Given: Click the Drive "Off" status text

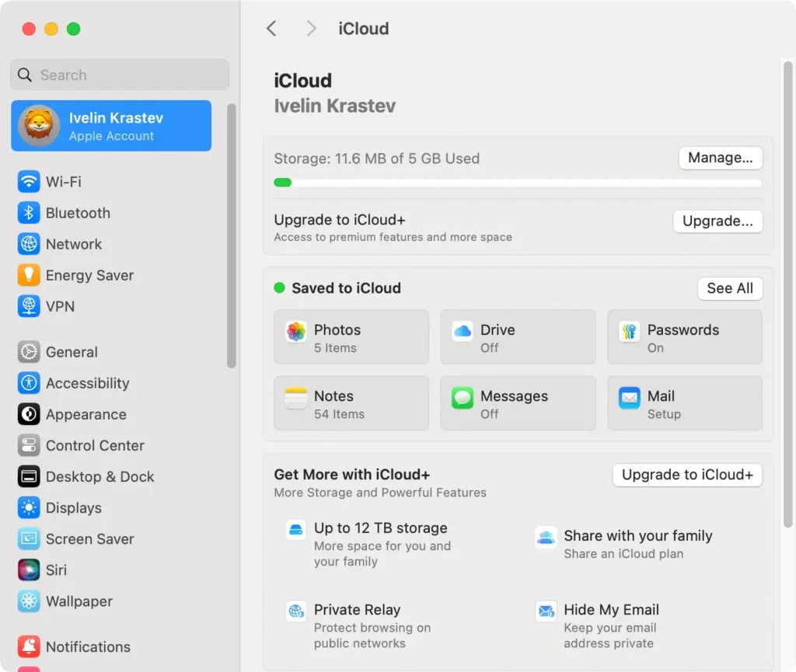Looking at the screenshot, I should pos(490,348).
